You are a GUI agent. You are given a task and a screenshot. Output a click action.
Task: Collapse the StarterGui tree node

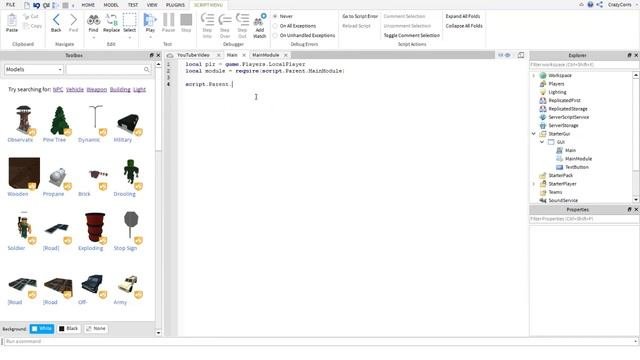point(533,133)
